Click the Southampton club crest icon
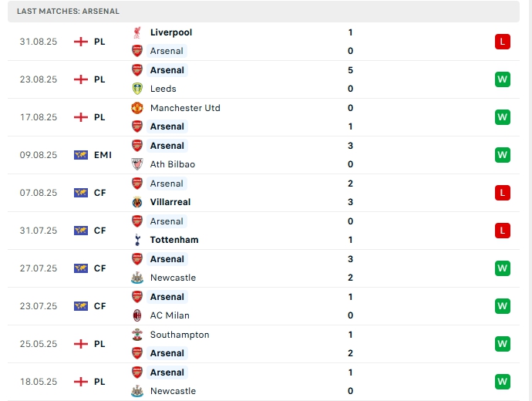The height and width of the screenshot is (401, 532). click(x=137, y=335)
